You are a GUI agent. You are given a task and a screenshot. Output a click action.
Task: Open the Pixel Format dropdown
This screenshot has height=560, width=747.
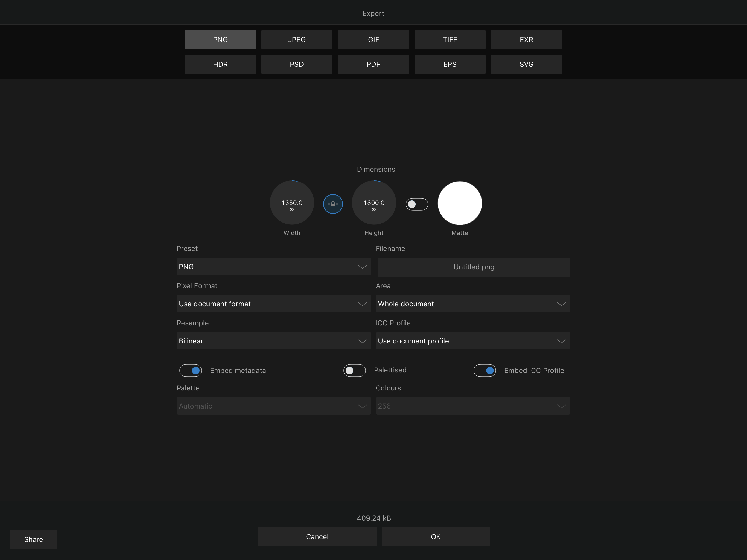coord(274,304)
